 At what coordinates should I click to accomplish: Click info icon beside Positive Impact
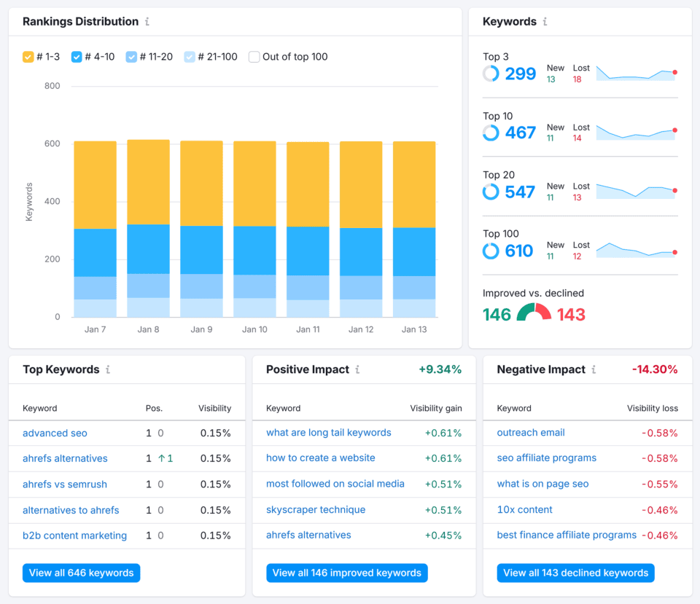[x=357, y=369]
